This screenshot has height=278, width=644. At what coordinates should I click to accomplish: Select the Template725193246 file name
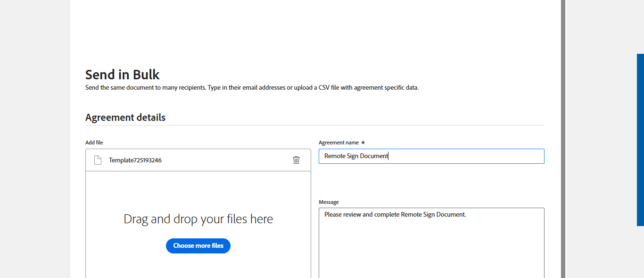(x=135, y=160)
